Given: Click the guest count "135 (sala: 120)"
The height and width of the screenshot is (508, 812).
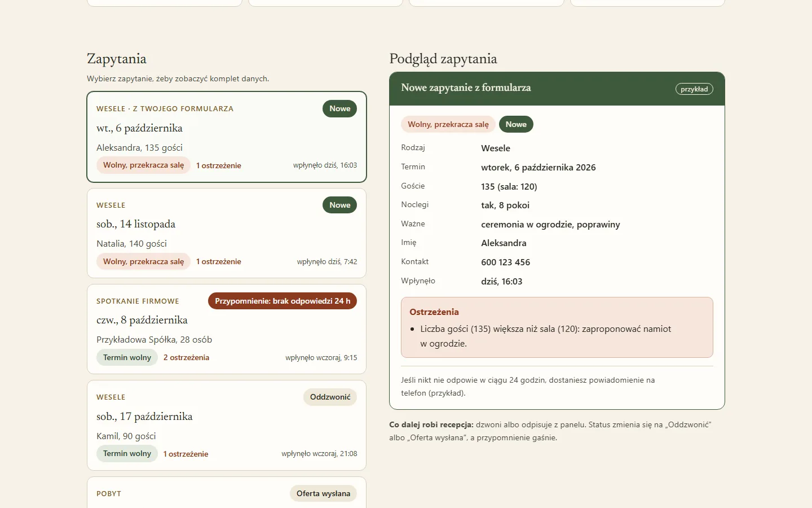Looking at the screenshot, I should click(x=509, y=186).
